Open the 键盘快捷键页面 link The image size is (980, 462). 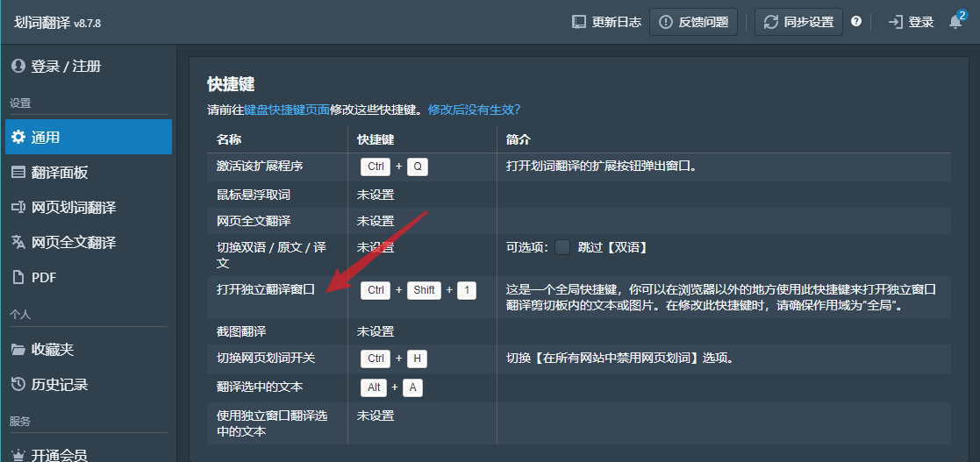point(286,110)
